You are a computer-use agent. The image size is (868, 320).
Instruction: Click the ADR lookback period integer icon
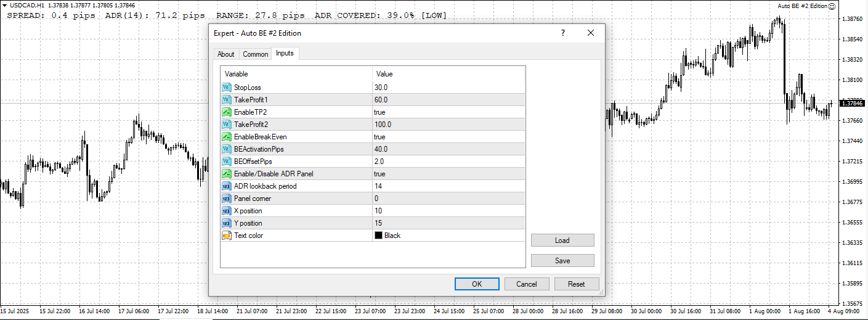click(x=226, y=186)
